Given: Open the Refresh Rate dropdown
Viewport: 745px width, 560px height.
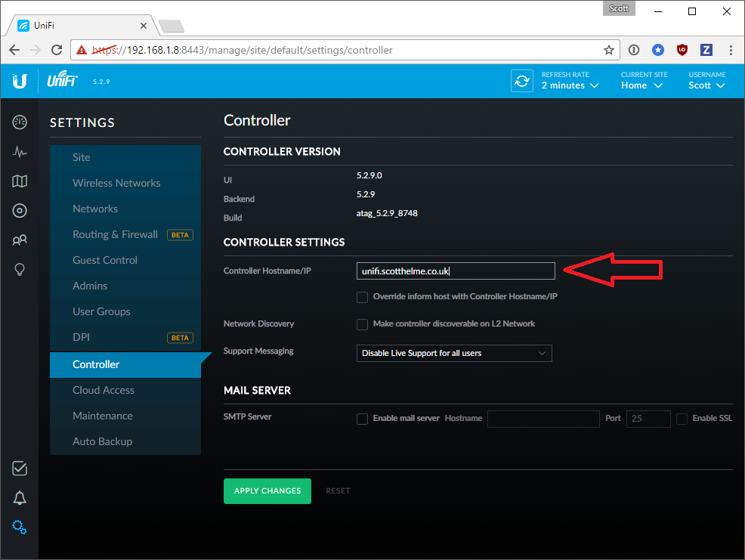Looking at the screenshot, I should [x=570, y=85].
